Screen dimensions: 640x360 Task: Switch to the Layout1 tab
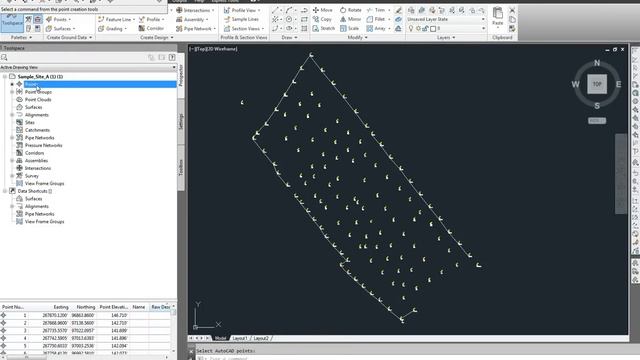tap(240, 338)
